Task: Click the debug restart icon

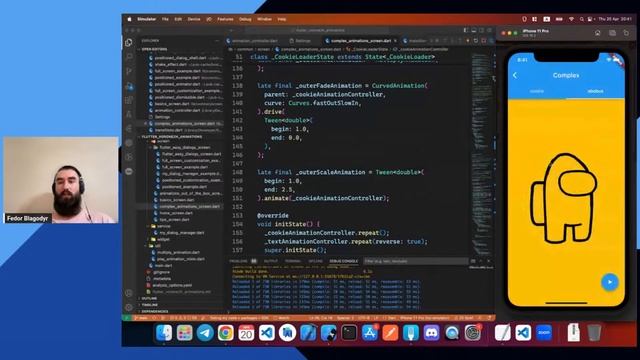Action: coord(476,41)
